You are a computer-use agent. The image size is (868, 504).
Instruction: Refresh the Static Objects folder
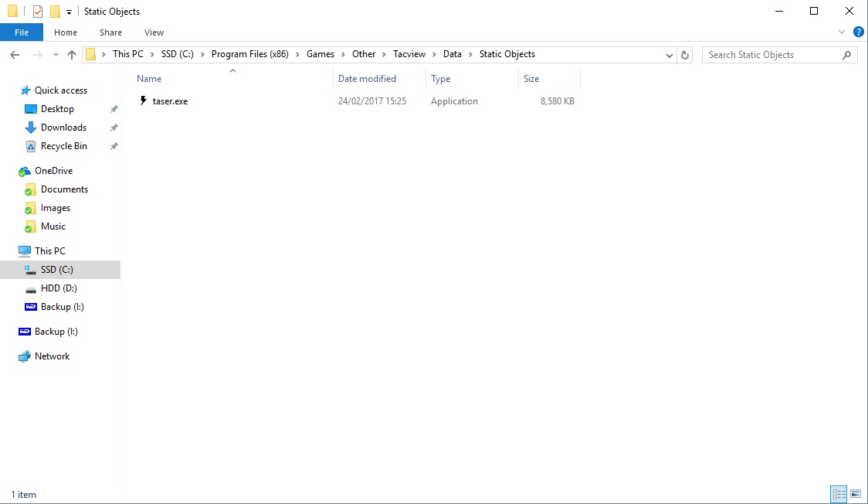pos(685,55)
